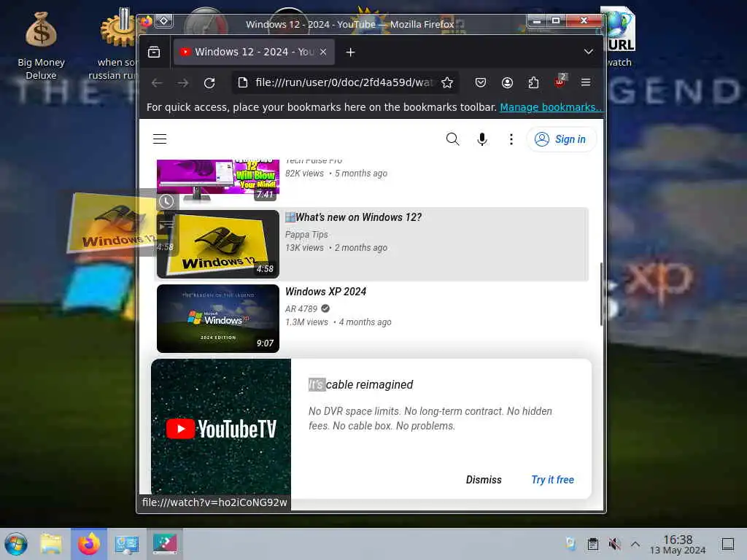Open Firefox window menu icon in titlebar
Image resolution: width=747 pixels, height=560 pixels.
pyautogui.click(x=146, y=21)
